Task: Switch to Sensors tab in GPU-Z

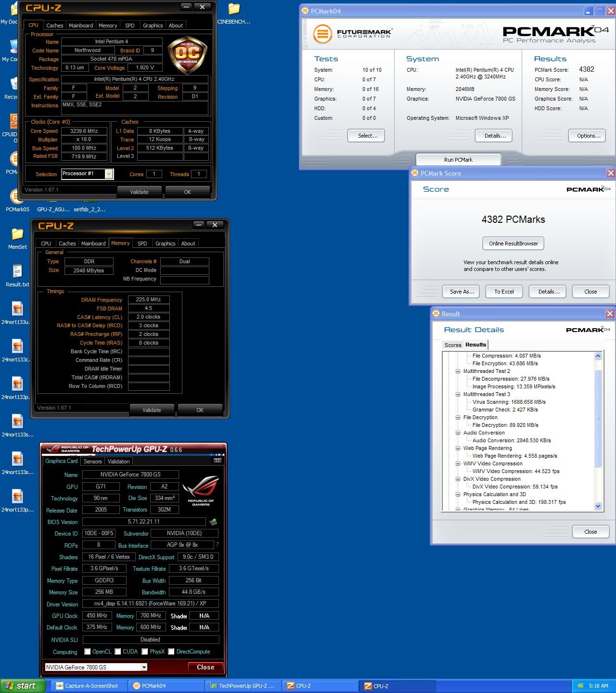Action: click(x=93, y=462)
